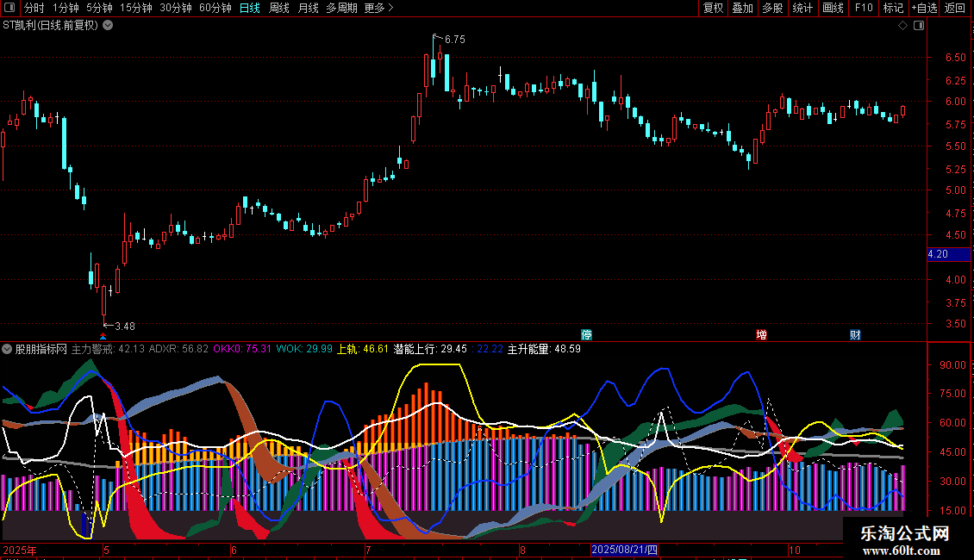Click the 复权 button
This screenshot has height=560, width=974.
click(713, 8)
